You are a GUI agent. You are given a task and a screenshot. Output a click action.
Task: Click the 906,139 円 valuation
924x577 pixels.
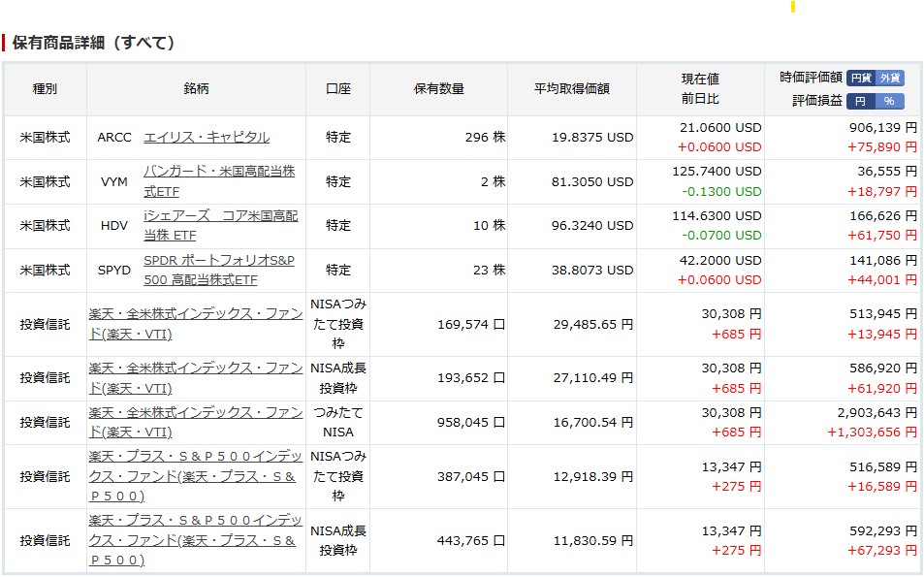point(882,128)
